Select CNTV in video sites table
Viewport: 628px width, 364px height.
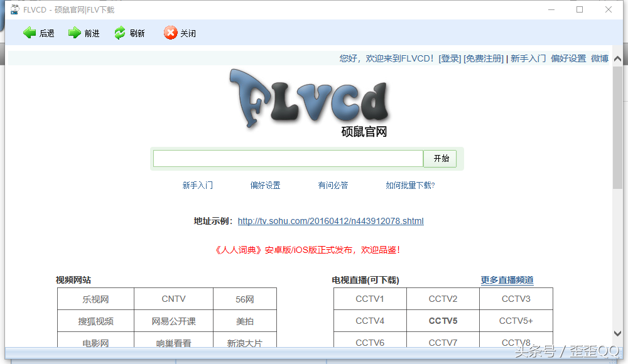point(173,299)
